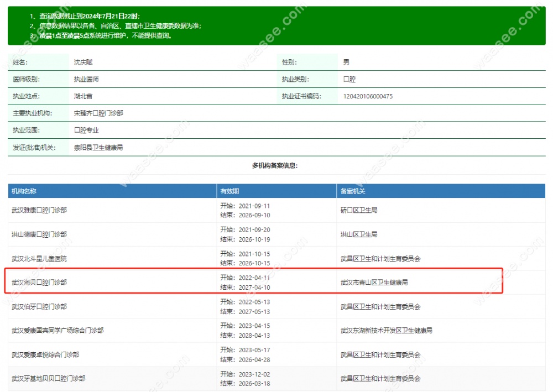Click the 有效期 column header

tap(229, 191)
